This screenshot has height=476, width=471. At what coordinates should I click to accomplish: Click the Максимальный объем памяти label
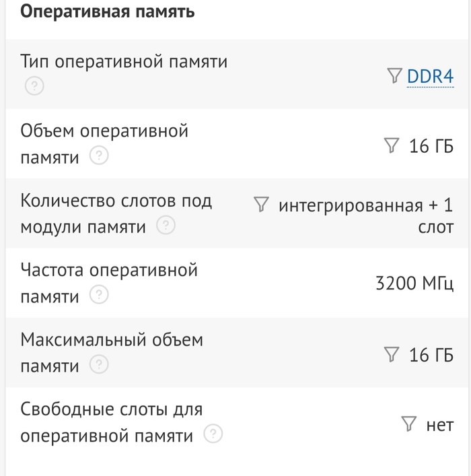click(x=111, y=341)
